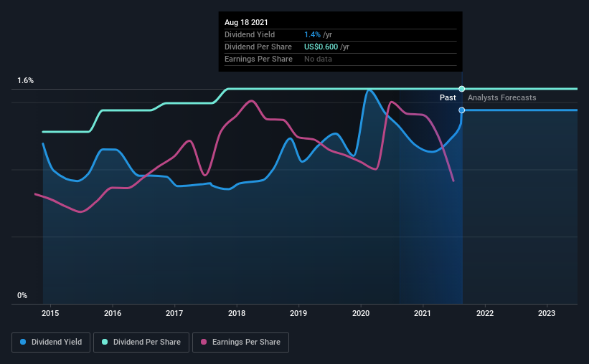Click the Analysts Forecasts label
Screen dimensions: 589x364
[x=502, y=97]
